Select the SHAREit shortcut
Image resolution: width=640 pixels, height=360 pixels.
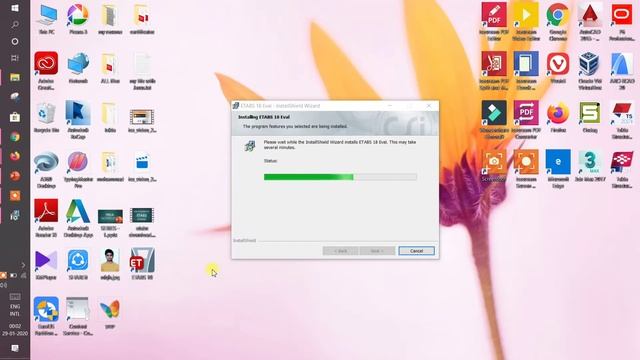[x=78, y=264]
